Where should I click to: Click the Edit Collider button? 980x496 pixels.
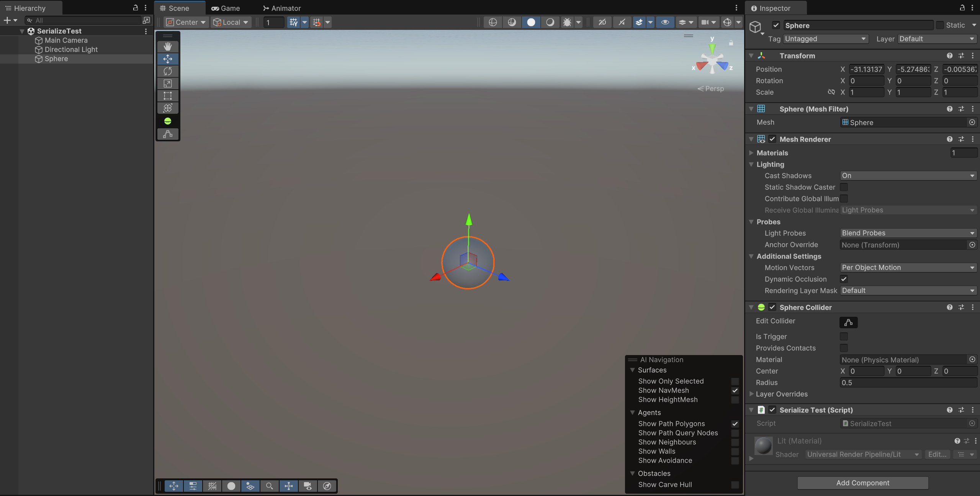click(848, 322)
